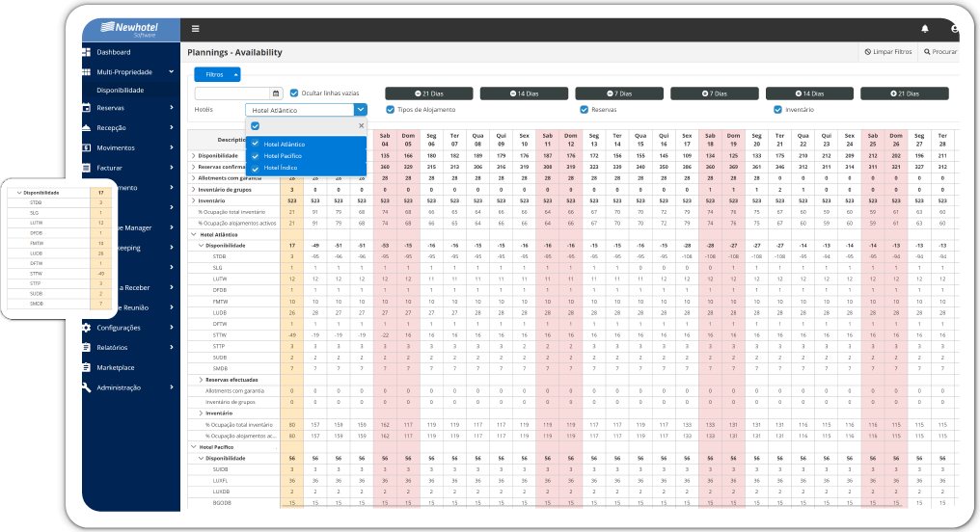Click the Disponibilidade header in the floating inset
The width and height of the screenshot is (980, 532).
click(x=41, y=193)
